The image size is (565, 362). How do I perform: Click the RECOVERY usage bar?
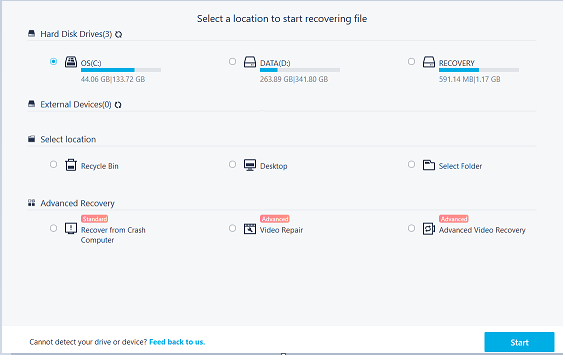[x=479, y=70]
